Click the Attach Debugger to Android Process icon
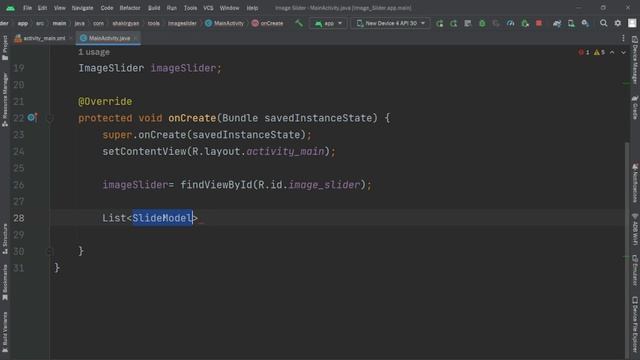Screen dimensions: 640x360 [x=525, y=24]
